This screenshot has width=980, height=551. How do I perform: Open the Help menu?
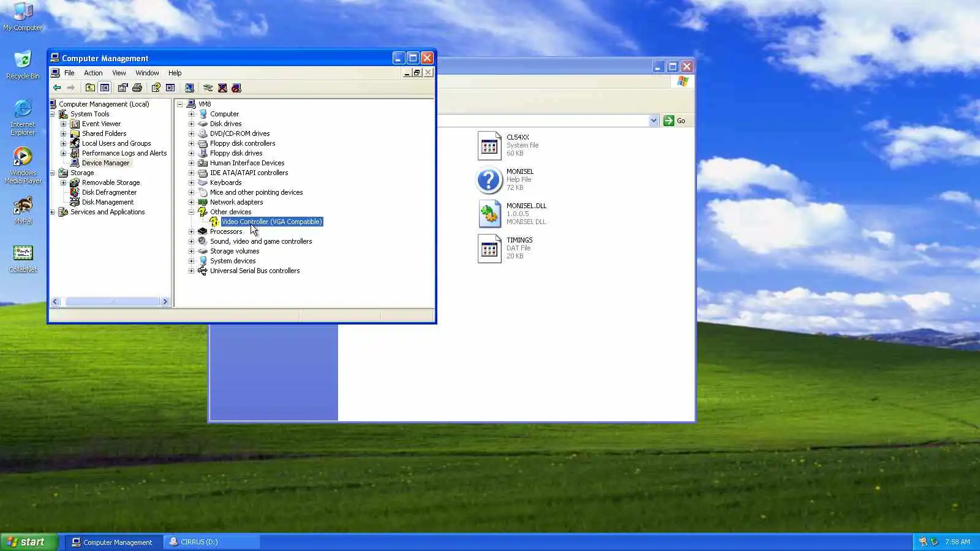click(175, 73)
